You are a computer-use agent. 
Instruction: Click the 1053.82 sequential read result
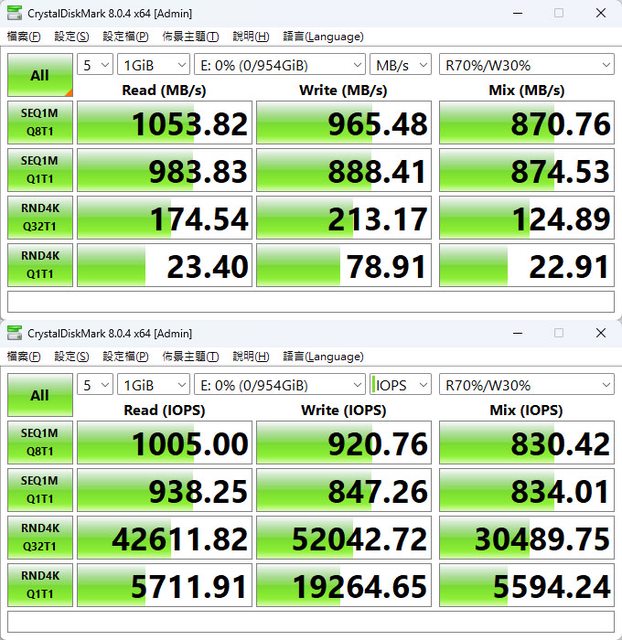click(x=164, y=123)
